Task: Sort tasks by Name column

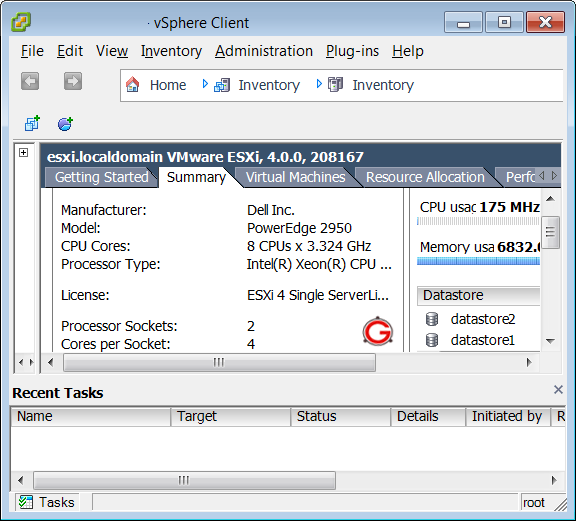Action: coord(91,416)
